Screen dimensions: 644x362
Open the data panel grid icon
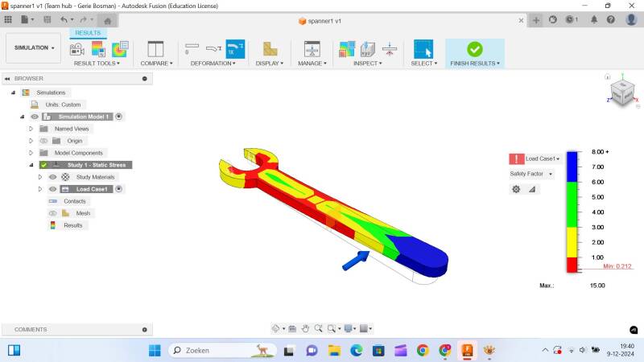pos(8,19)
